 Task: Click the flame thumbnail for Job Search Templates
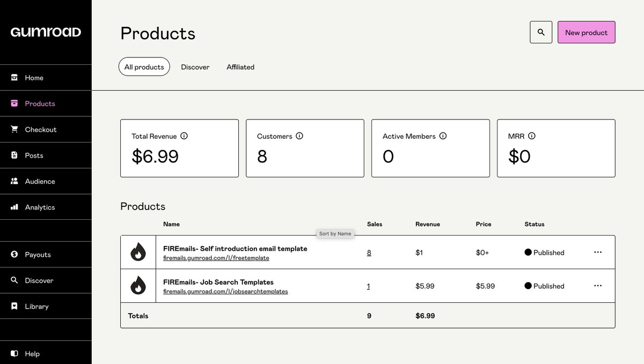click(138, 286)
